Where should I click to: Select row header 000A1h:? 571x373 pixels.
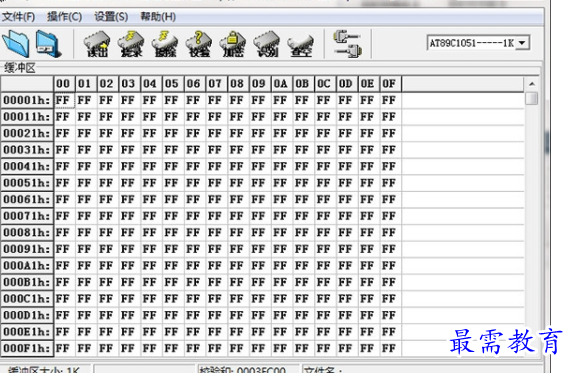pyautogui.click(x=27, y=266)
